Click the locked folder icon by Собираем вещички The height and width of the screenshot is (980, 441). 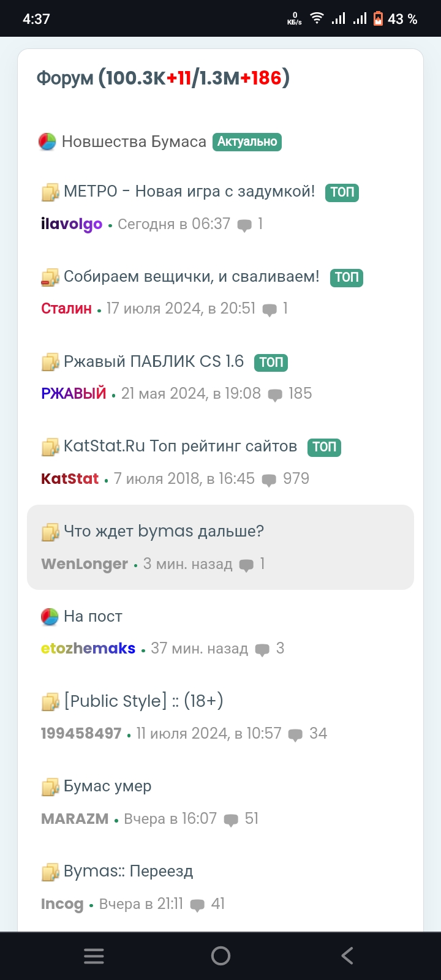(x=50, y=277)
